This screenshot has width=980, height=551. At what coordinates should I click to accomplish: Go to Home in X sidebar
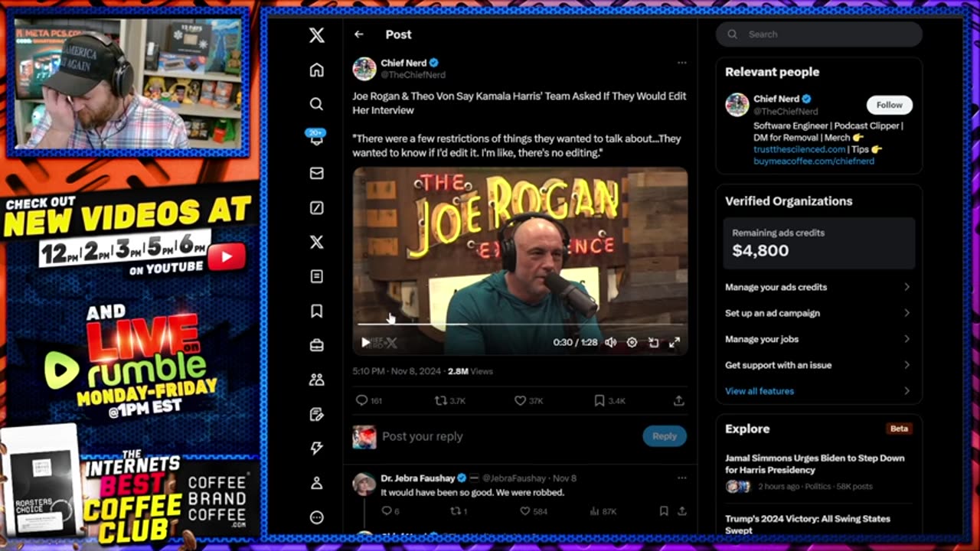point(317,70)
